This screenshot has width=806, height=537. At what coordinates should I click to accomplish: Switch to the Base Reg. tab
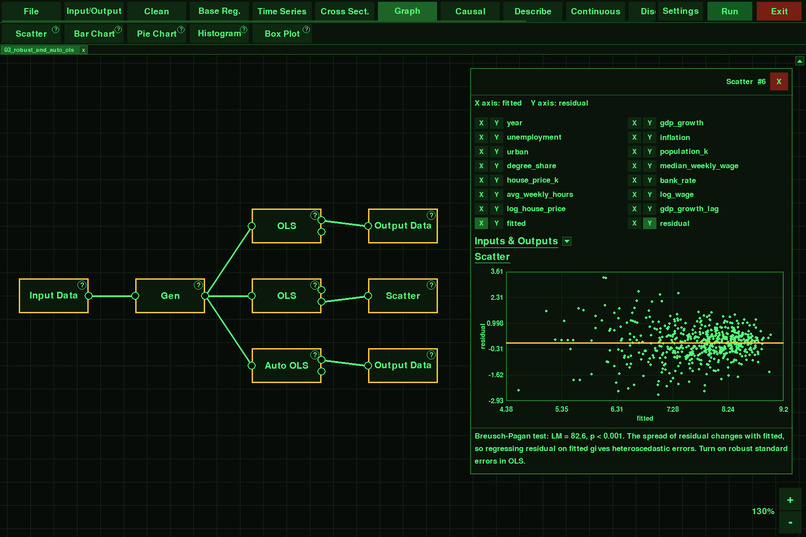pyautogui.click(x=219, y=11)
